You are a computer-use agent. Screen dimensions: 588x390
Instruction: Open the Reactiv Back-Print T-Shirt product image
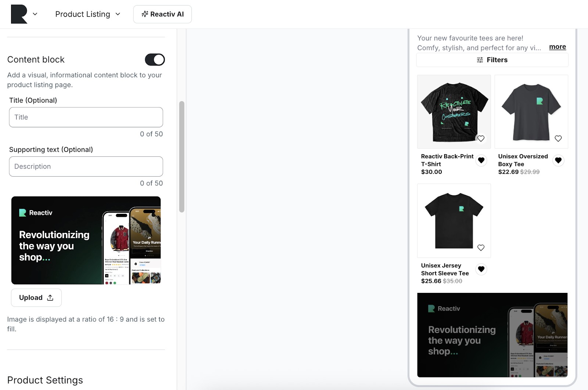click(453, 110)
